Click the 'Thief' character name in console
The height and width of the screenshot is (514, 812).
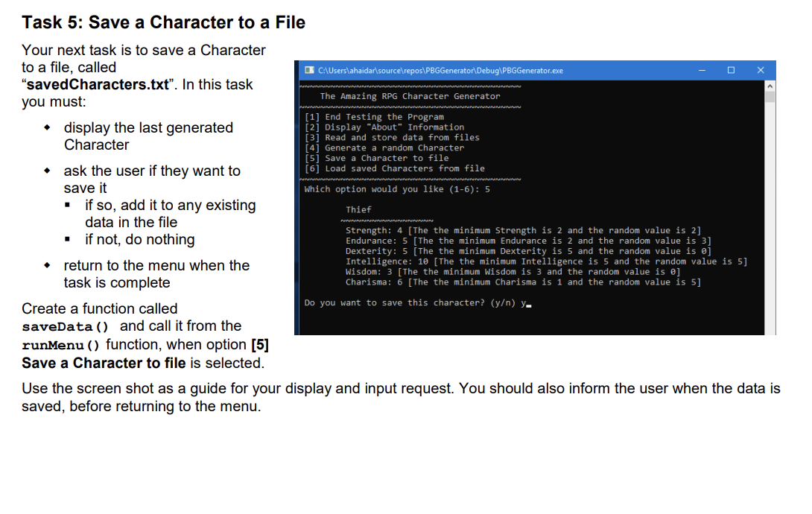(358, 209)
